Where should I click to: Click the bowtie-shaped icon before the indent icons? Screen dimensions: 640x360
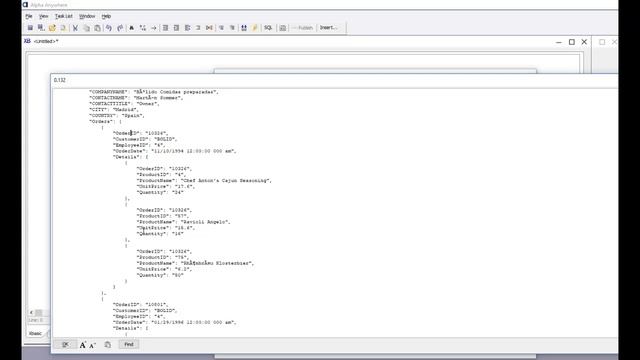pyautogui.click(x=209, y=28)
